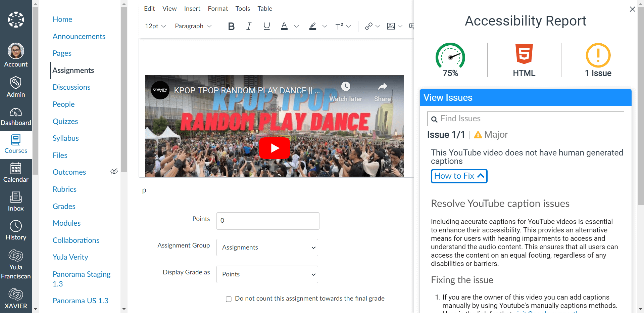Open the Modules link
The image size is (644, 313).
66,223
